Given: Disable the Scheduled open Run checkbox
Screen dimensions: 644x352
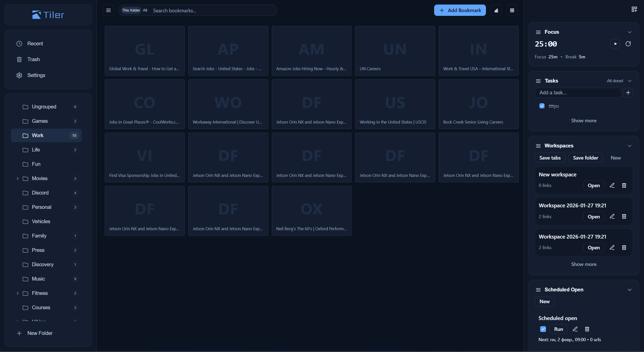Looking at the screenshot, I should pyautogui.click(x=543, y=329).
